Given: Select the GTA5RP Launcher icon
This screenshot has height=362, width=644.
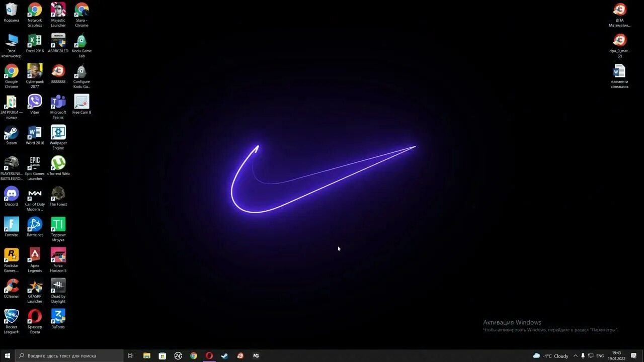Looking at the screenshot, I should pyautogui.click(x=35, y=291).
